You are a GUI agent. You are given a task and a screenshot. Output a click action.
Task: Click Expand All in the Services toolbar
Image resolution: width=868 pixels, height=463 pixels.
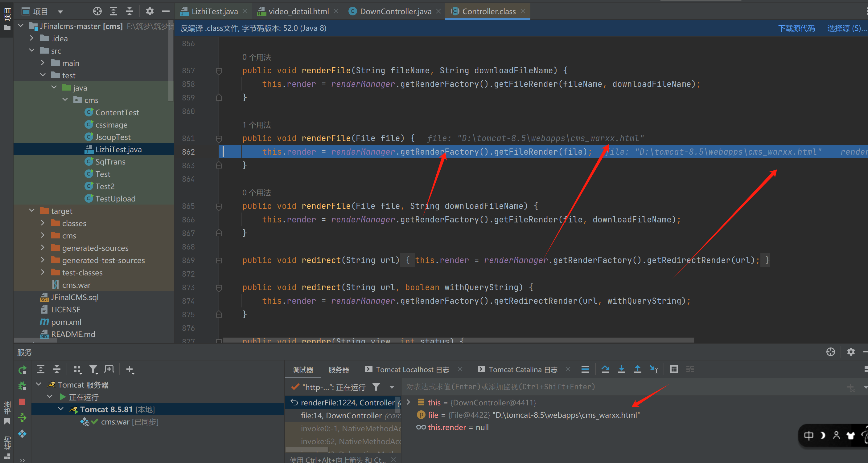click(40, 369)
